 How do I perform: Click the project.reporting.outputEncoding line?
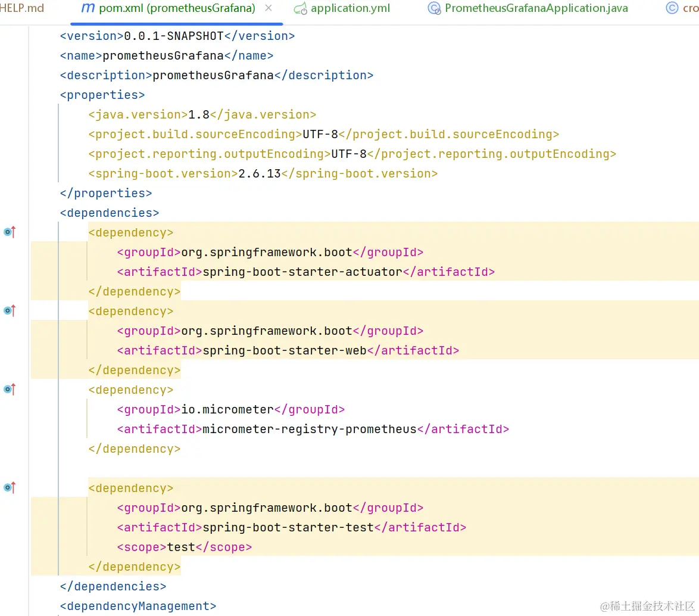(352, 154)
